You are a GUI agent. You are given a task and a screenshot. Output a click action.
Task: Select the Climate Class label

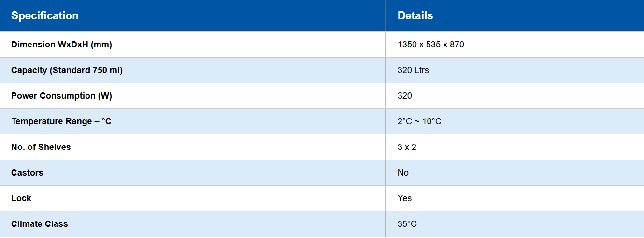tap(40, 224)
